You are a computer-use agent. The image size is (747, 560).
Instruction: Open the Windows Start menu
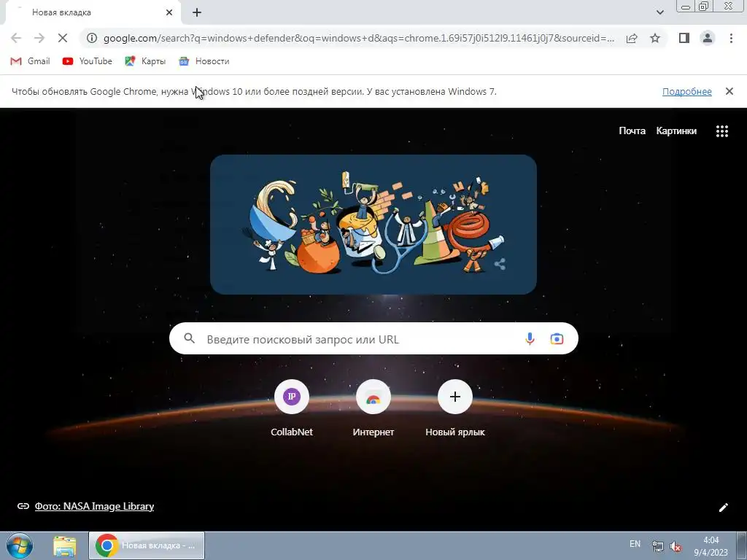[x=20, y=545]
